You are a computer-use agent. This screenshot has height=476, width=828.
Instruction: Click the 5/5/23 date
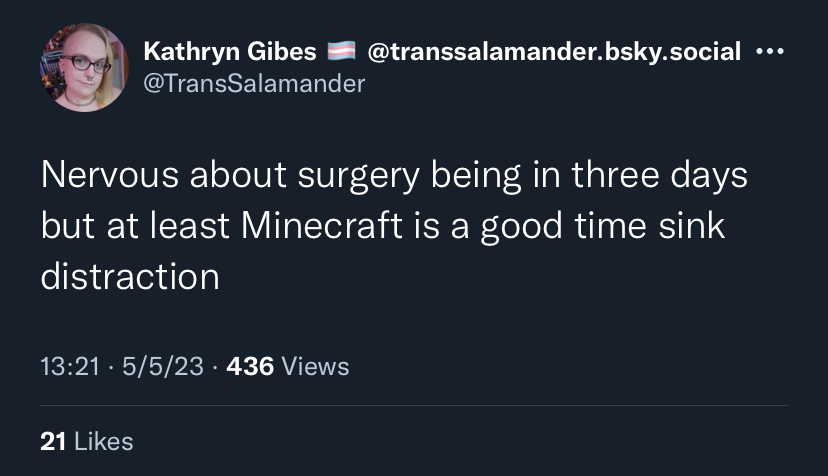pos(163,366)
